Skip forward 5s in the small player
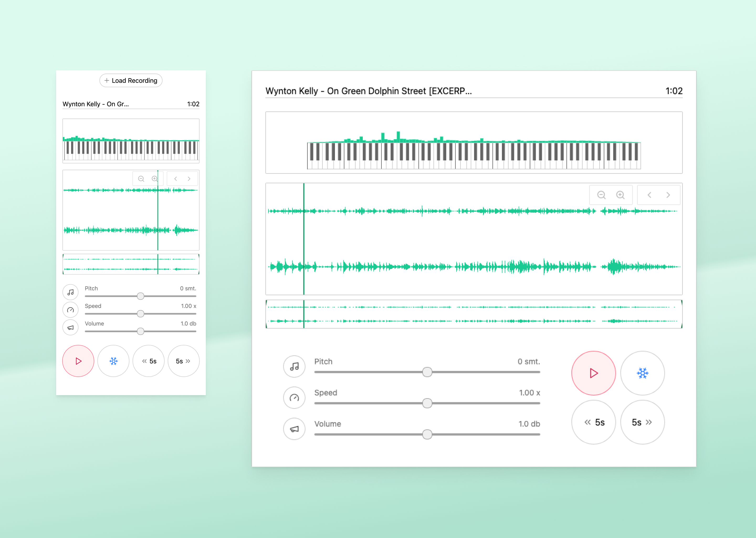Screen dimensions: 756x538 coord(183,361)
